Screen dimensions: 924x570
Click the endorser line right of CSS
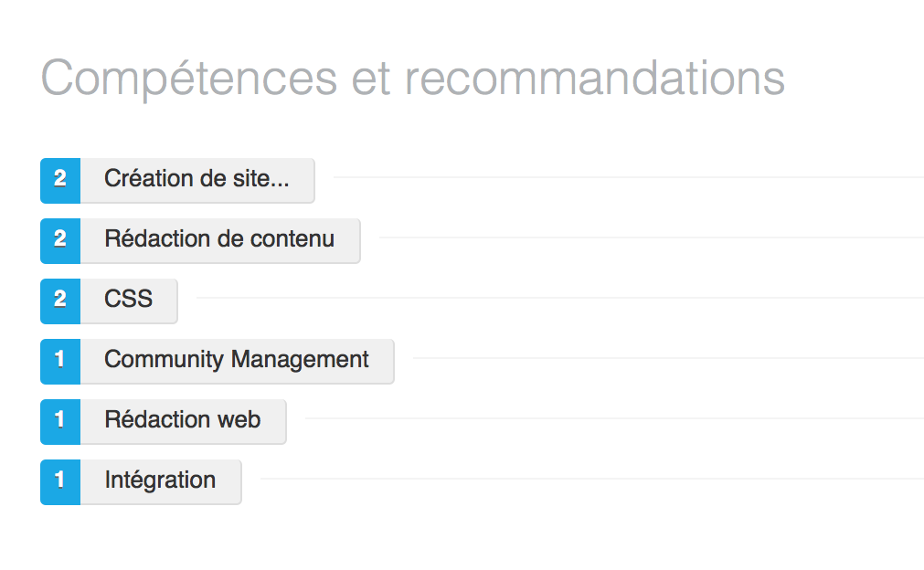pyautogui.click(x=560, y=298)
